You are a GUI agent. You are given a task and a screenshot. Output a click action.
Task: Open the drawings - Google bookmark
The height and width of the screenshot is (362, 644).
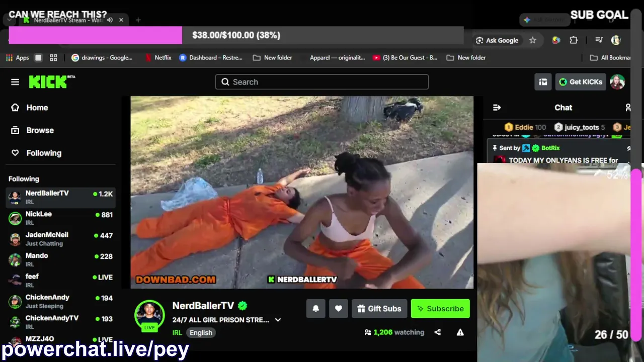click(102, 58)
